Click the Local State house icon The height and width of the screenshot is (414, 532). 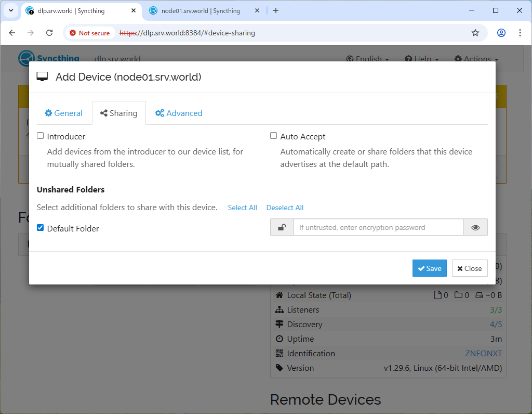279,295
